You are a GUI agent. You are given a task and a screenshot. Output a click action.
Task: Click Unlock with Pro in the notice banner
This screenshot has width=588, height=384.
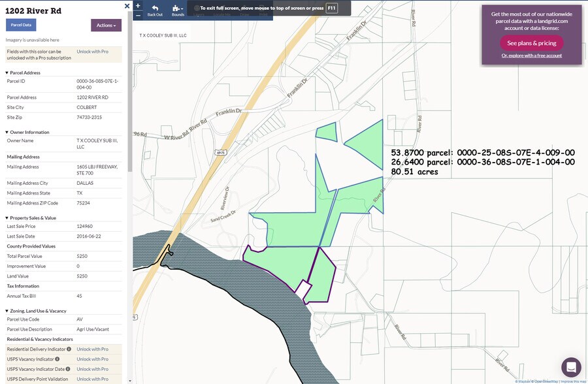coord(93,51)
